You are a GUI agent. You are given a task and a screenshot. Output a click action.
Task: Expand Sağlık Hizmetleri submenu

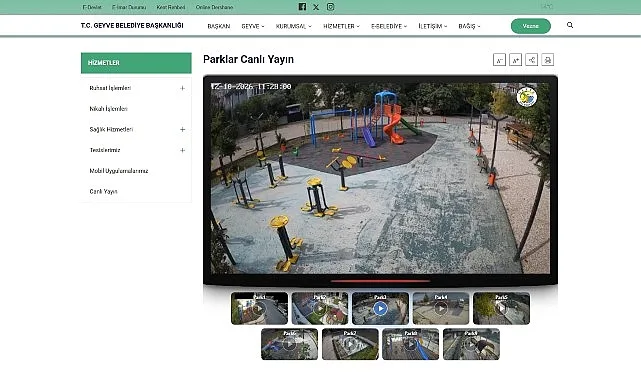(x=182, y=130)
